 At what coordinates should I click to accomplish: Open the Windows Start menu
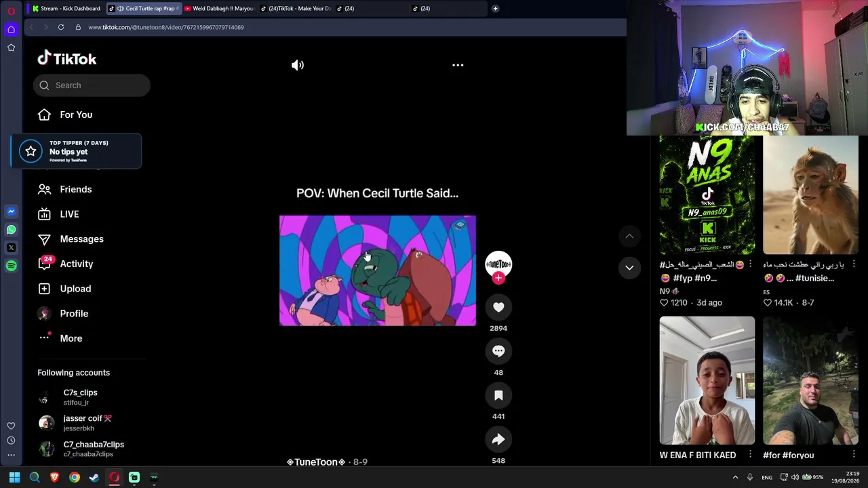tap(15, 477)
